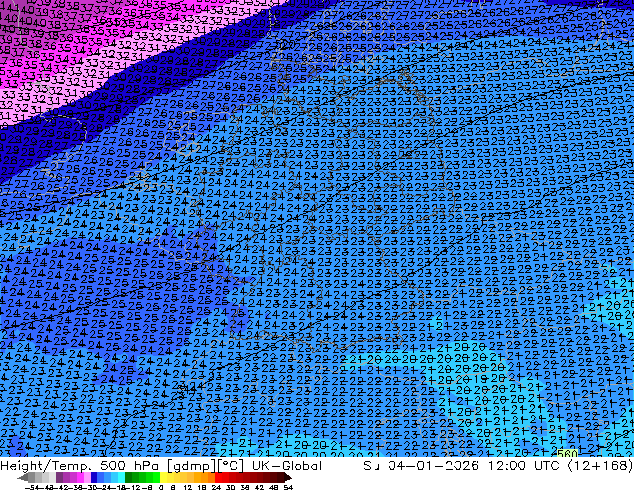Click the '(12+168)' forecast hour label
634x490 pixels.
pyautogui.click(x=599, y=466)
